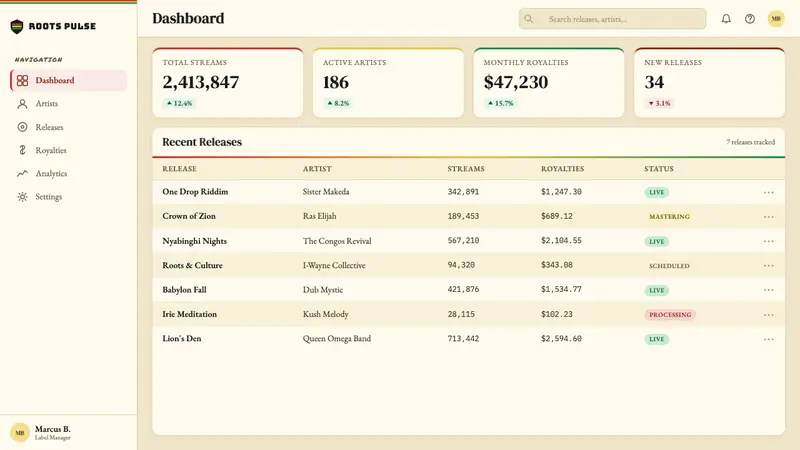Open row actions for Roots & Culture
Screen dimensions: 800x450
[x=768, y=266]
